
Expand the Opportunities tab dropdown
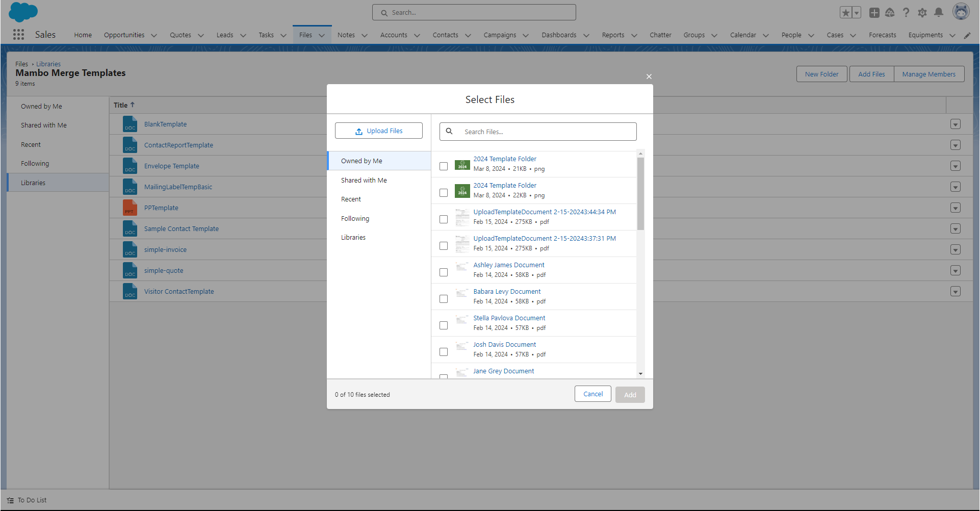point(154,35)
